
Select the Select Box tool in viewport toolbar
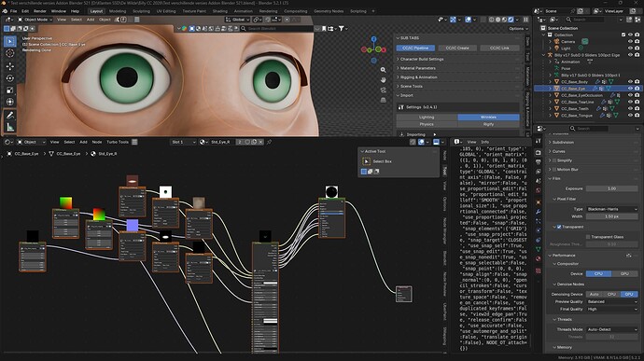10,41
